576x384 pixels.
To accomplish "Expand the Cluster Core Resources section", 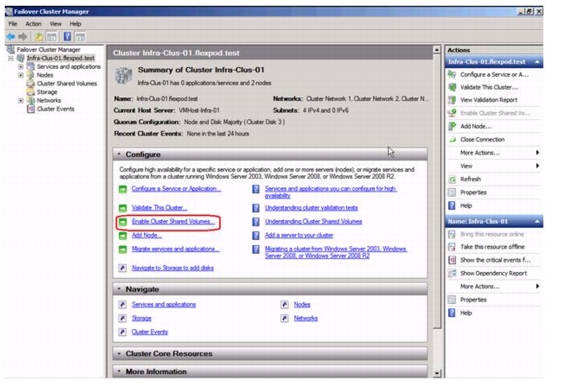I will pos(119,354).
